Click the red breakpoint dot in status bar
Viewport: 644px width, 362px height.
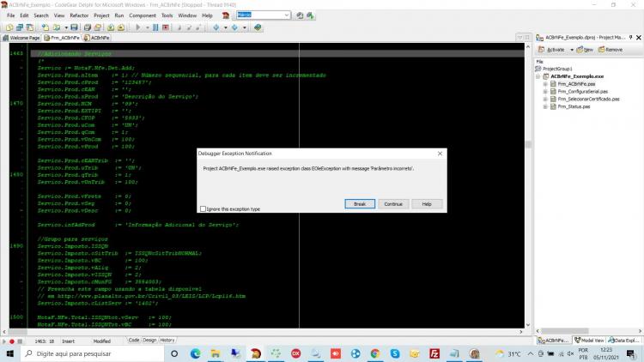pyautogui.click(x=12, y=341)
